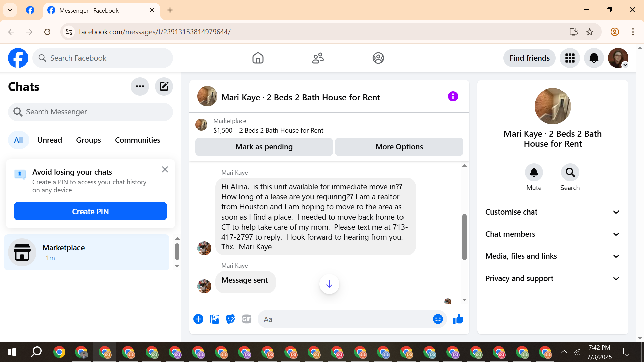Click the thumbs-up like icon

pos(458,319)
